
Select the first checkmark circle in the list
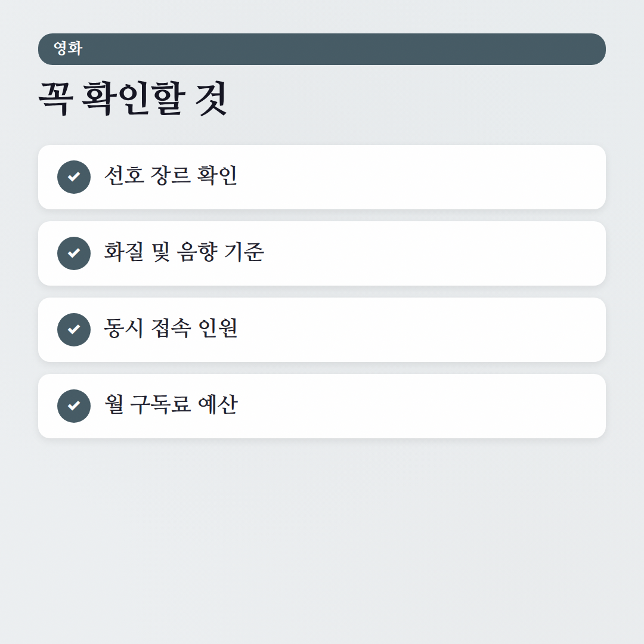pos(74,177)
